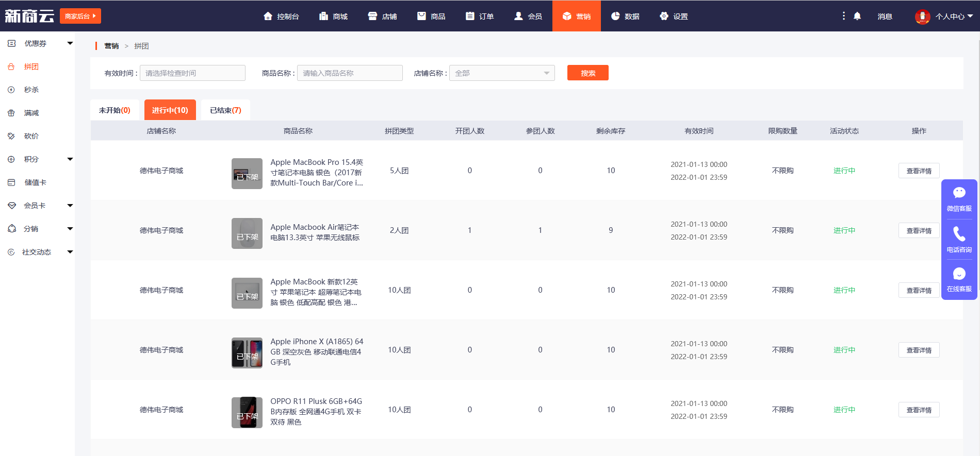Viewport: 980px width, 456px height.
Task: Click the 营销 cube icon
Action: (567, 16)
